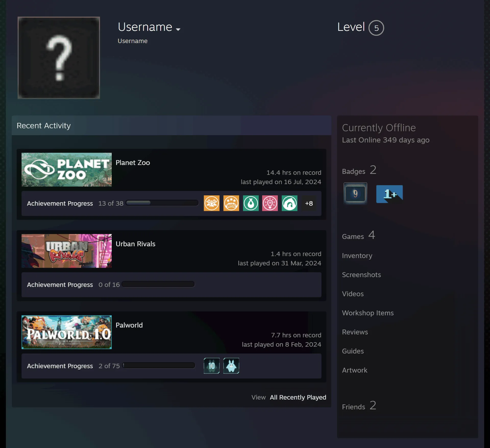Click the Urban Rivals 0 of 16 progress bar
The height and width of the screenshot is (448, 490).
(158, 284)
